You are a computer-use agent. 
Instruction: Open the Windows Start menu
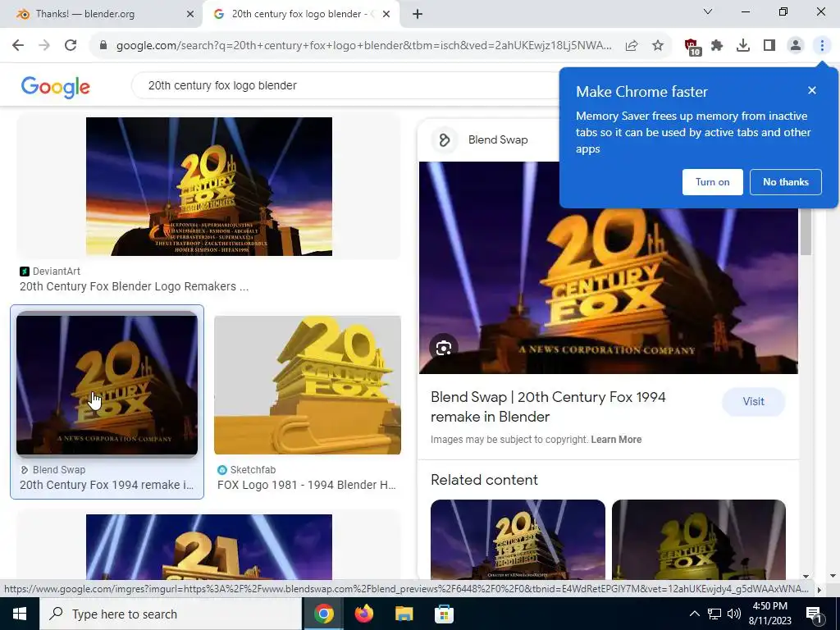pyautogui.click(x=20, y=614)
